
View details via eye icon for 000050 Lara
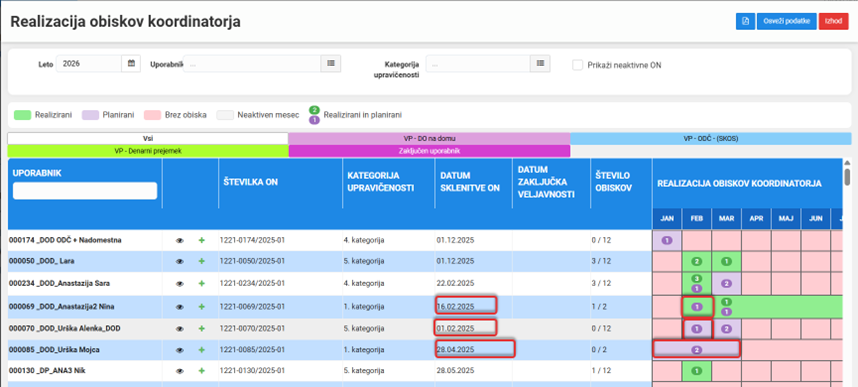179,262
